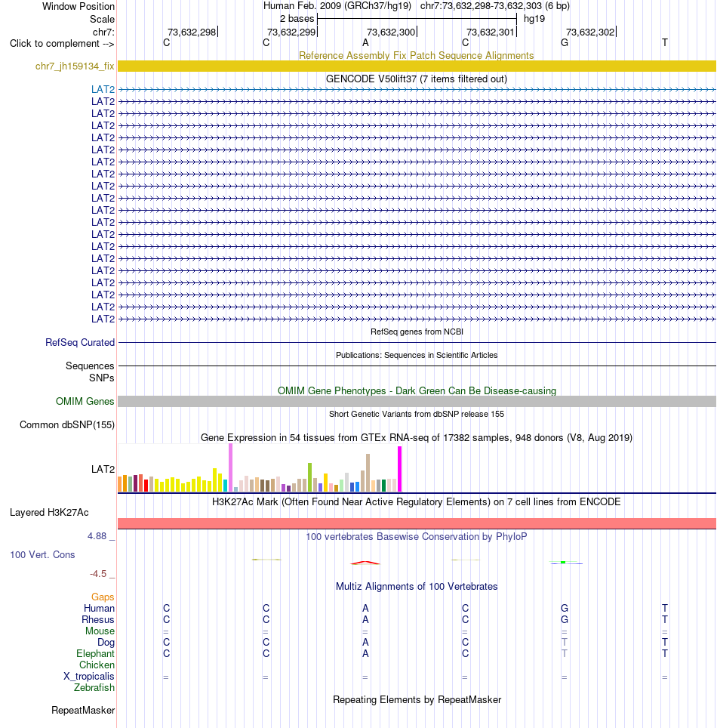
Task: Open OMIM Gene Phenotypes track title
Action: click(417, 390)
